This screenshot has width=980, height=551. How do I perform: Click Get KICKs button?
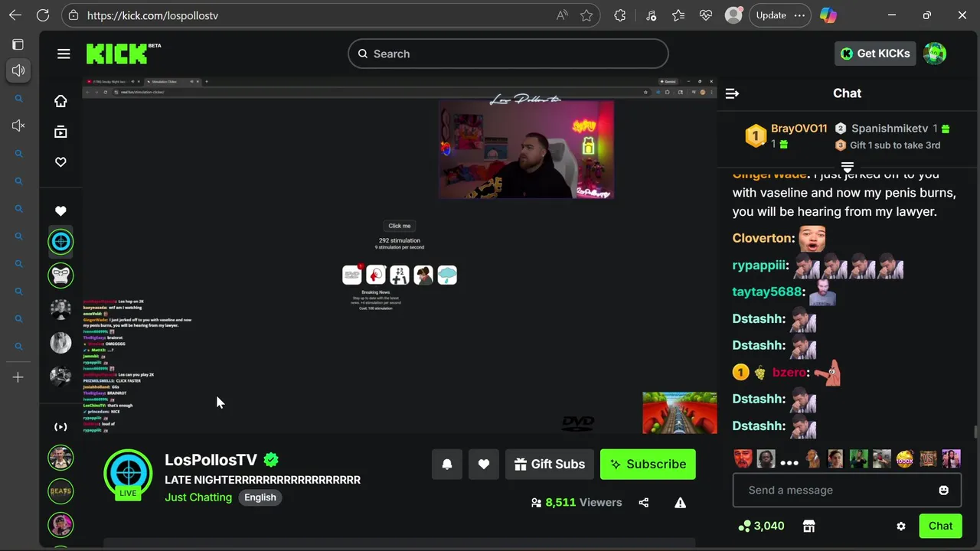pyautogui.click(x=875, y=54)
